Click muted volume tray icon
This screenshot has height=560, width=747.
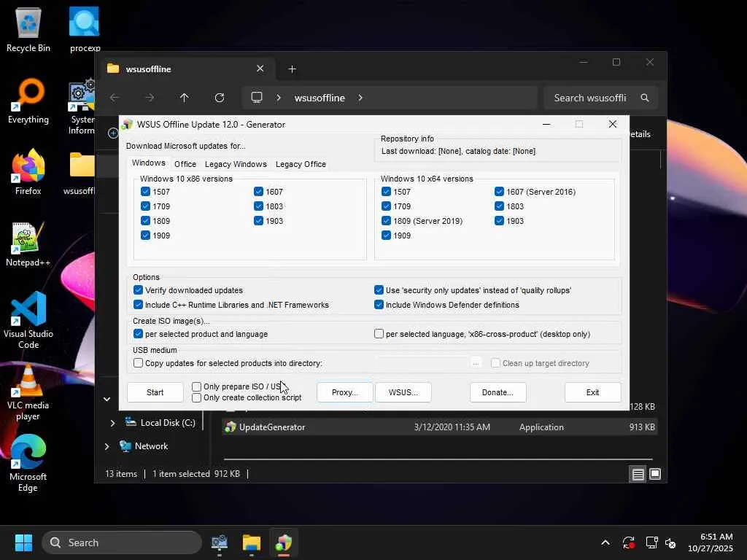tap(670, 542)
